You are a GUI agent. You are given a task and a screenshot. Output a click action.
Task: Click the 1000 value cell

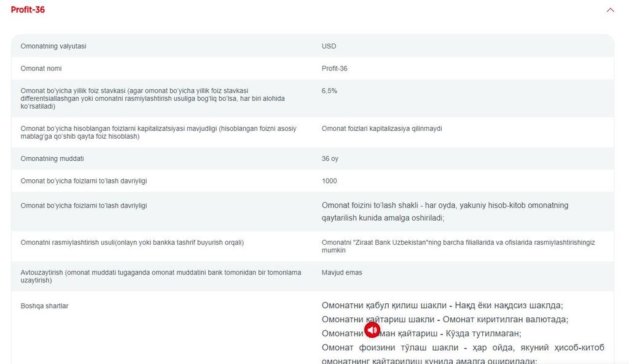click(x=329, y=181)
